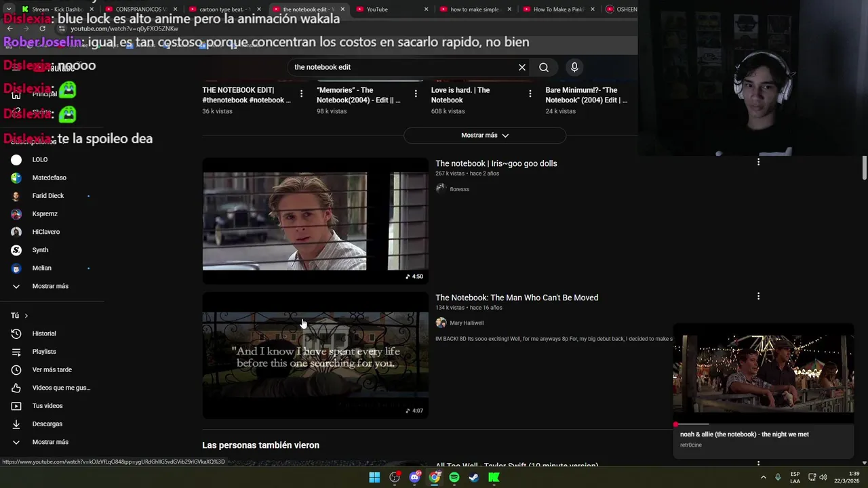Open The Notebook: The Man Who Can't Be Moved title
The image size is (868, 488).
tap(517, 298)
